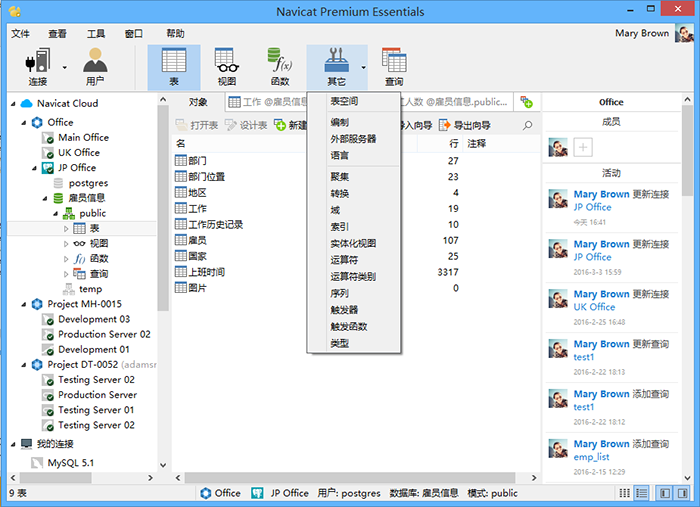
Task: Click the Project DT-0052 project icon
Action: pyautogui.click(x=37, y=365)
